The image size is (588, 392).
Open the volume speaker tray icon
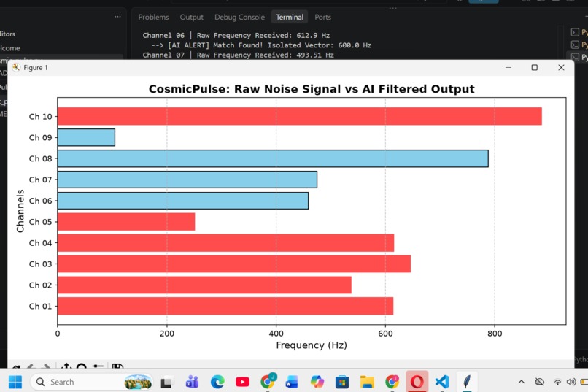tap(571, 383)
